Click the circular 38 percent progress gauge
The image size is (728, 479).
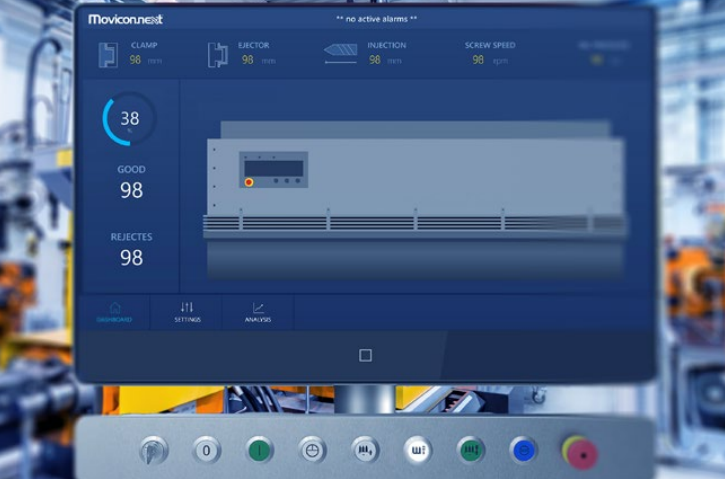pyautogui.click(x=130, y=120)
